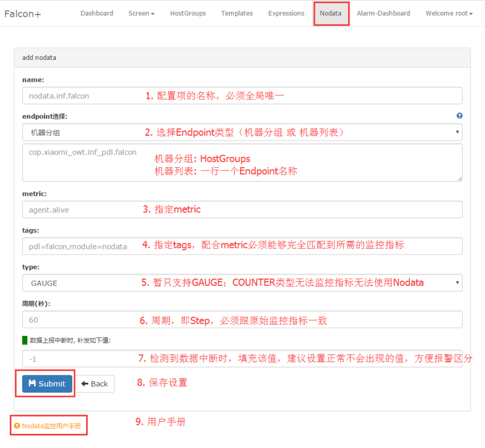
Task: Open the HostGroups page
Action: [x=188, y=14]
